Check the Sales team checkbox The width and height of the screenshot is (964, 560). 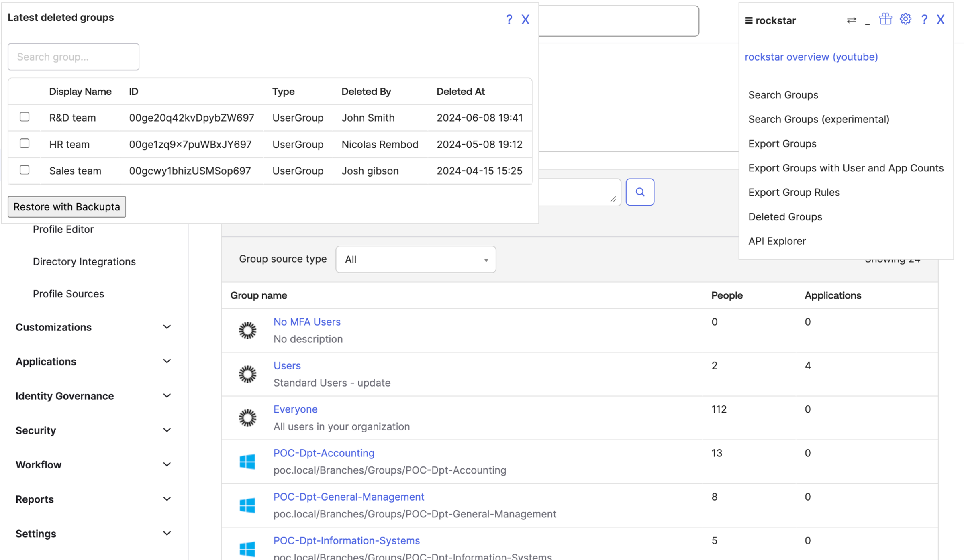(x=25, y=170)
